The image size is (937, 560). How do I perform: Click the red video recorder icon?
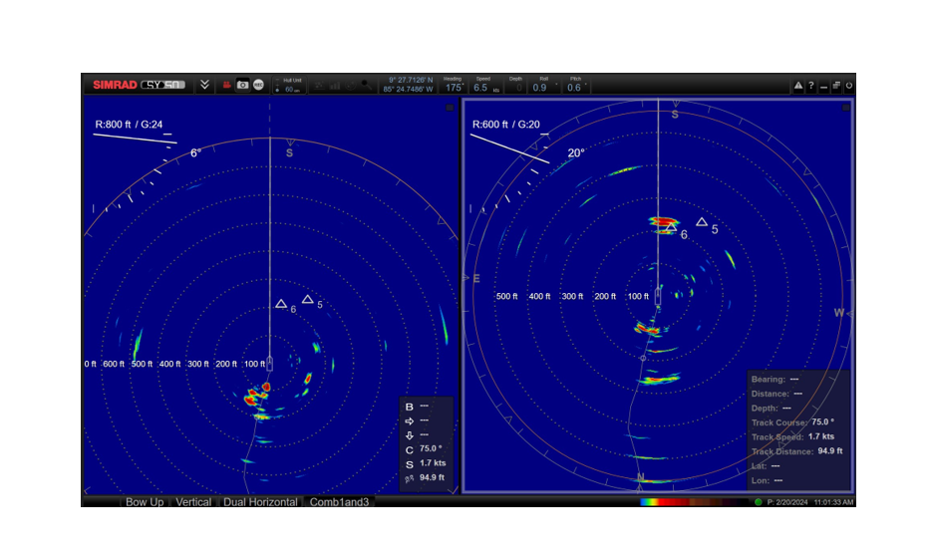click(x=227, y=86)
